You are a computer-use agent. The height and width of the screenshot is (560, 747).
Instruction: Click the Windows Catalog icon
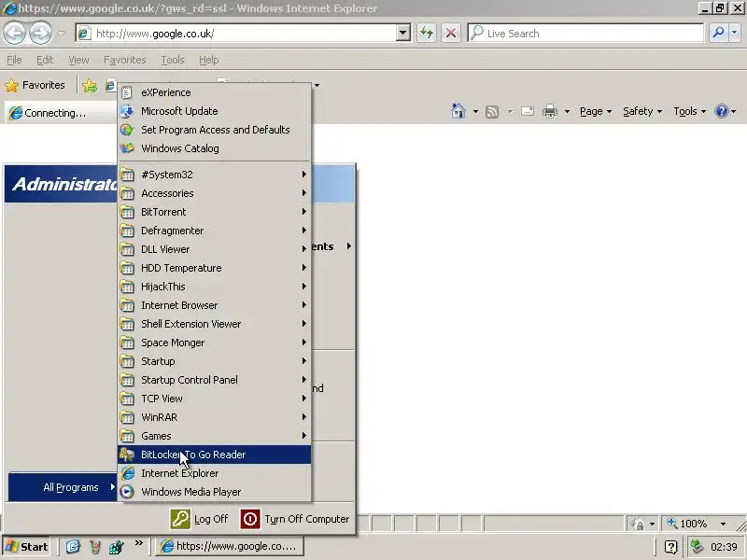tap(127, 148)
